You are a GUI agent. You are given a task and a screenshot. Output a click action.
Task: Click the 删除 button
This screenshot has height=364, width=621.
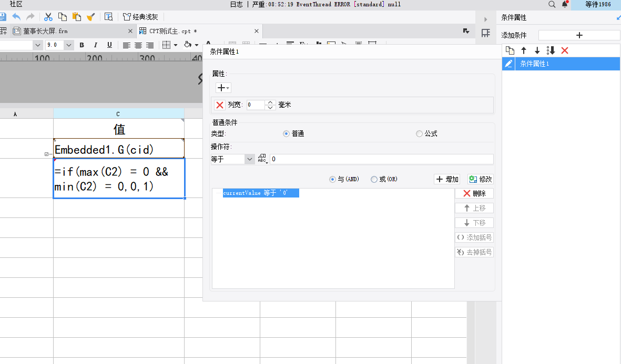[x=474, y=193]
